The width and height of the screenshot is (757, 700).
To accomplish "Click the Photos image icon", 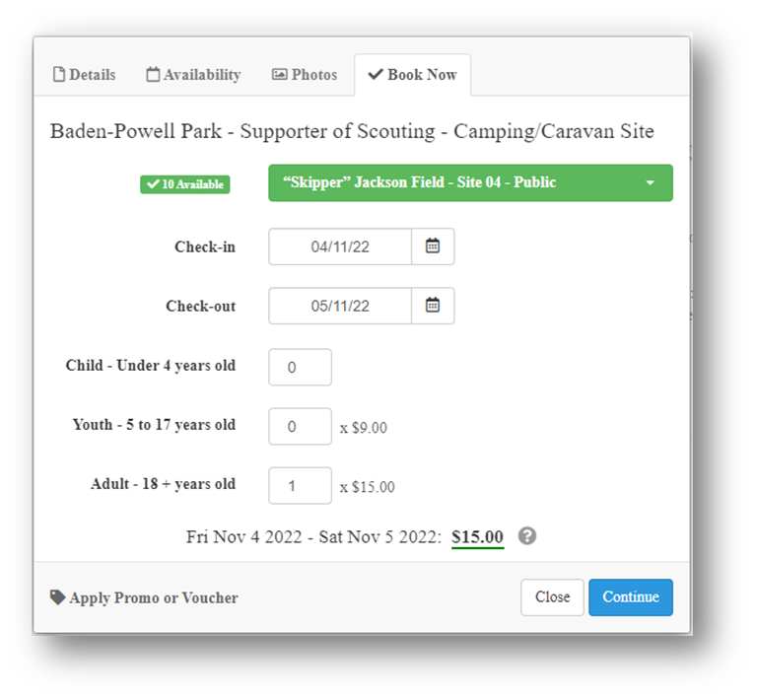I will (280, 74).
